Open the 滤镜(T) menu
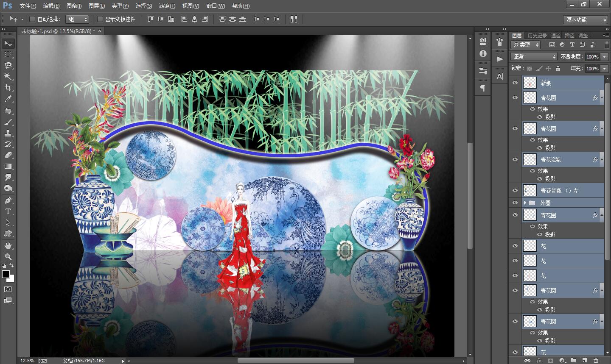The height and width of the screenshot is (364, 611). click(167, 6)
